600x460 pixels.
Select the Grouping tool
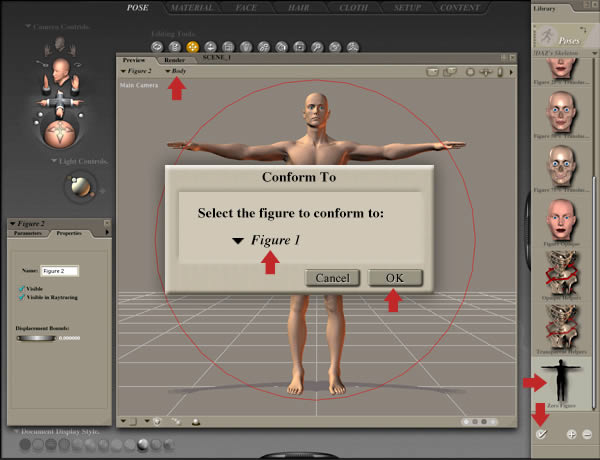coord(299,47)
